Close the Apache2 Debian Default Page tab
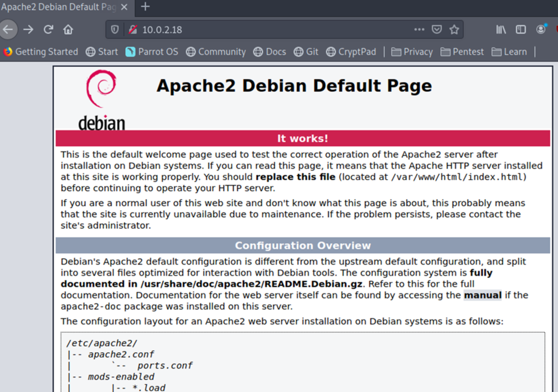558x392 pixels. 124,7
